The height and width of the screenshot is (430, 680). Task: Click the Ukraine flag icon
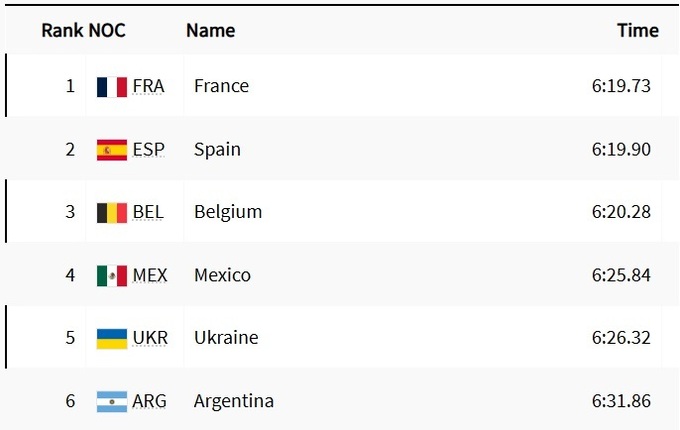[111, 338]
